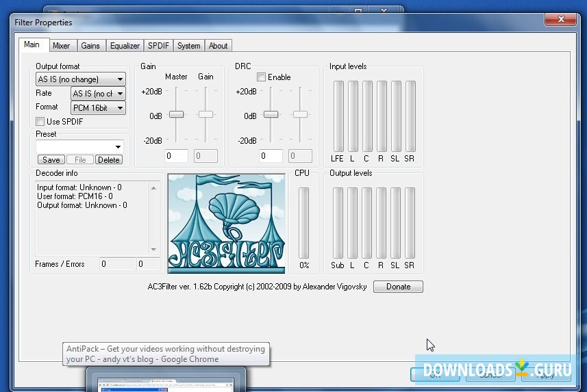Click the Master gain slider handle
Screen dimensions: 587x392
tap(176, 114)
